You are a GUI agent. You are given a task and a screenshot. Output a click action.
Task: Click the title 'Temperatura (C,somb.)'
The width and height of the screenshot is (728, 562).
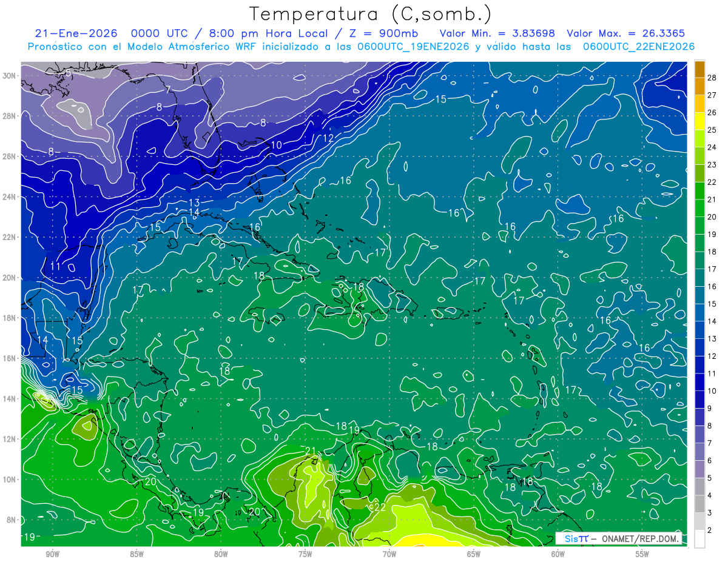pyautogui.click(x=371, y=15)
